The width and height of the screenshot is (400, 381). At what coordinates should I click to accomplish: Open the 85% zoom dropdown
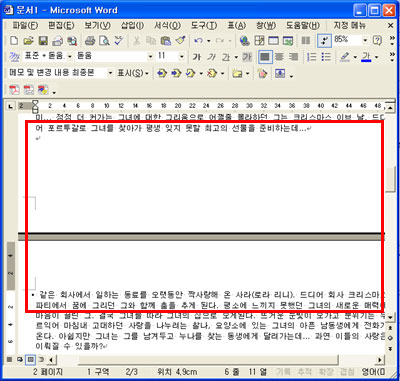click(x=365, y=41)
